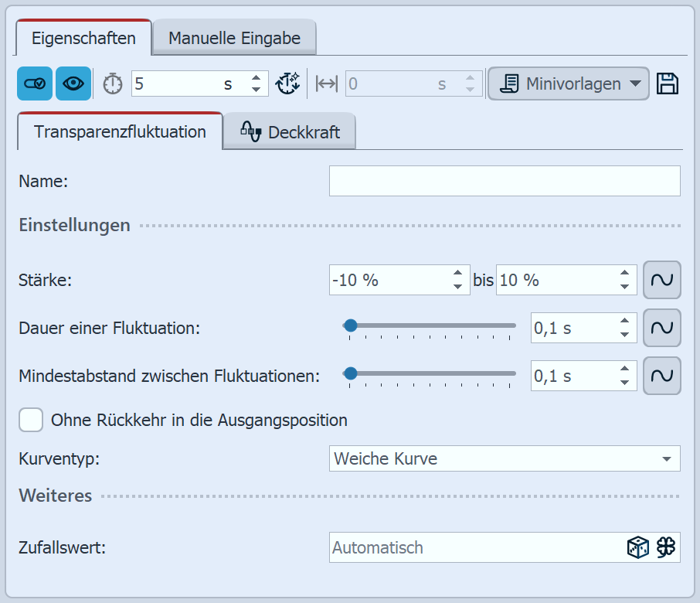Collapse the Weiteres section header

tap(55, 496)
